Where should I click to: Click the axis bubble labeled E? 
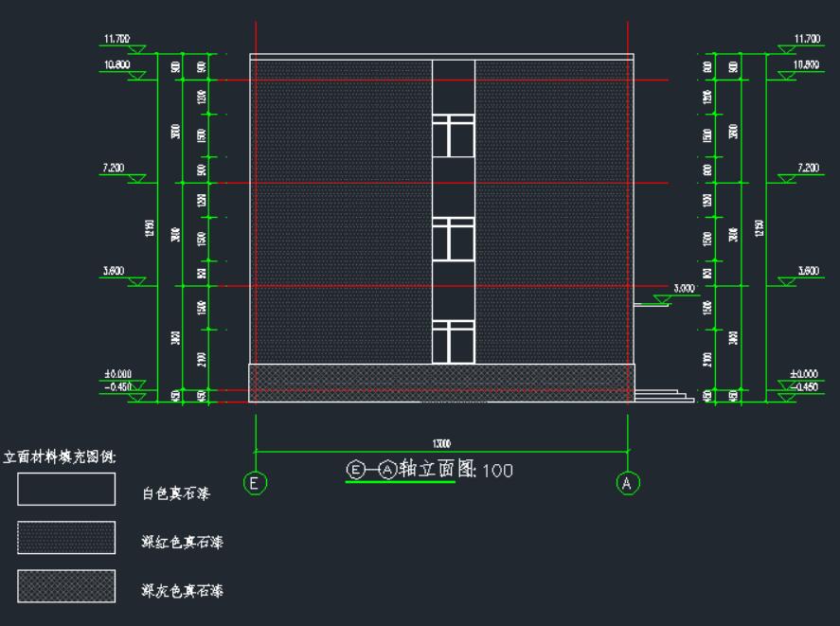tap(255, 483)
